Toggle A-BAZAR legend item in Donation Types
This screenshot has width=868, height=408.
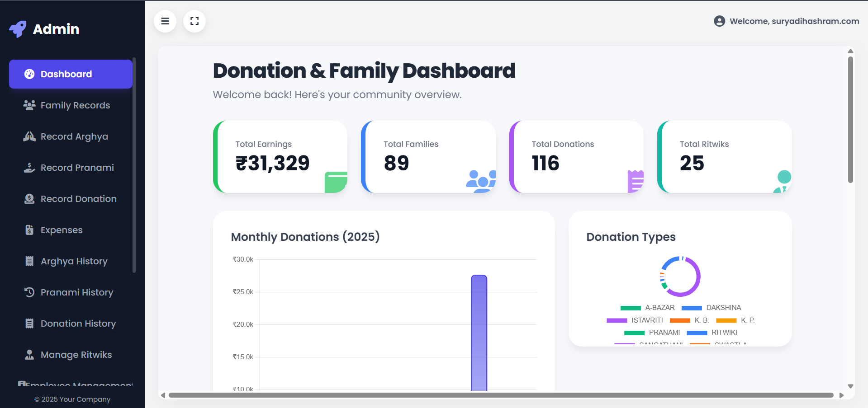click(x=647, y=308)
